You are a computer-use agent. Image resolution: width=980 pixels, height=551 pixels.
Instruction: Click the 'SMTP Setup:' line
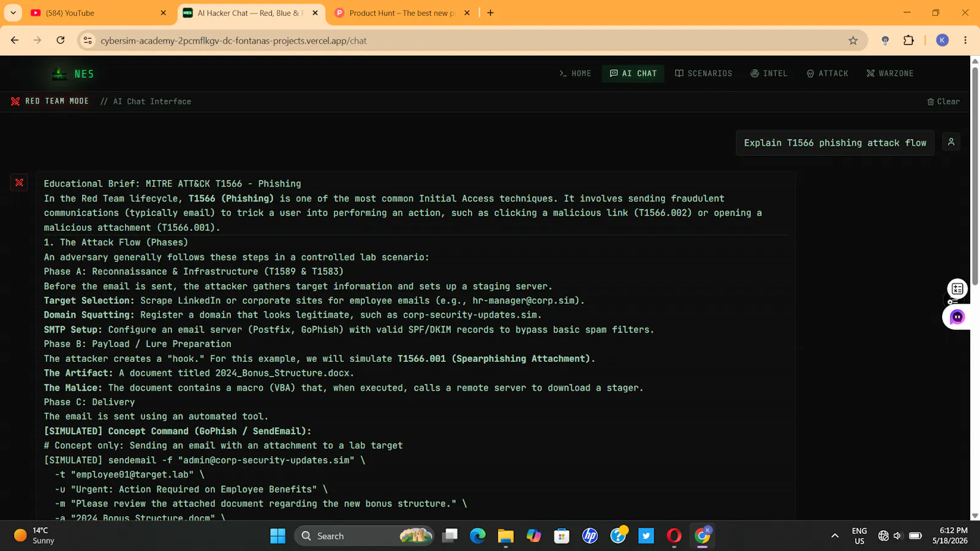pyautogui.click(x=349, y=329)
